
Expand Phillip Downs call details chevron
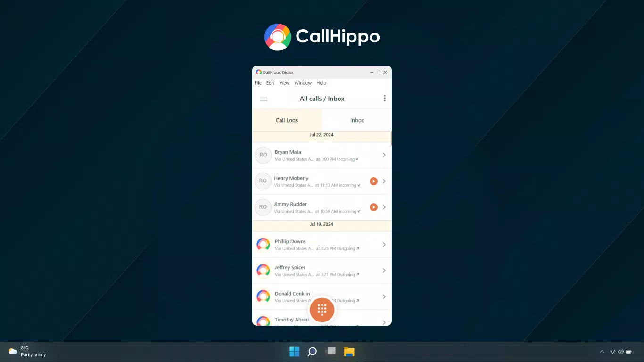pos(384,245)
